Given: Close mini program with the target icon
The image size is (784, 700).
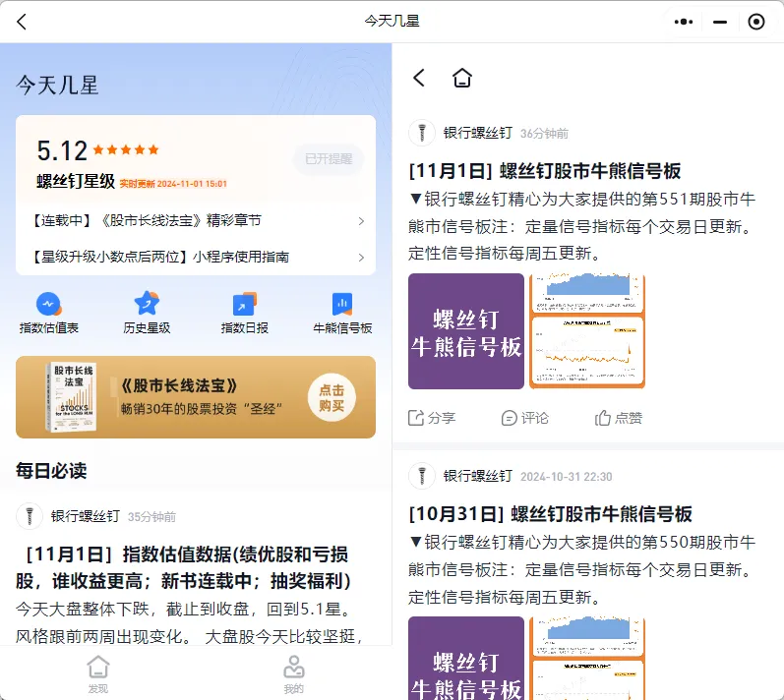Looking at the screenshot, I should 756,22.
